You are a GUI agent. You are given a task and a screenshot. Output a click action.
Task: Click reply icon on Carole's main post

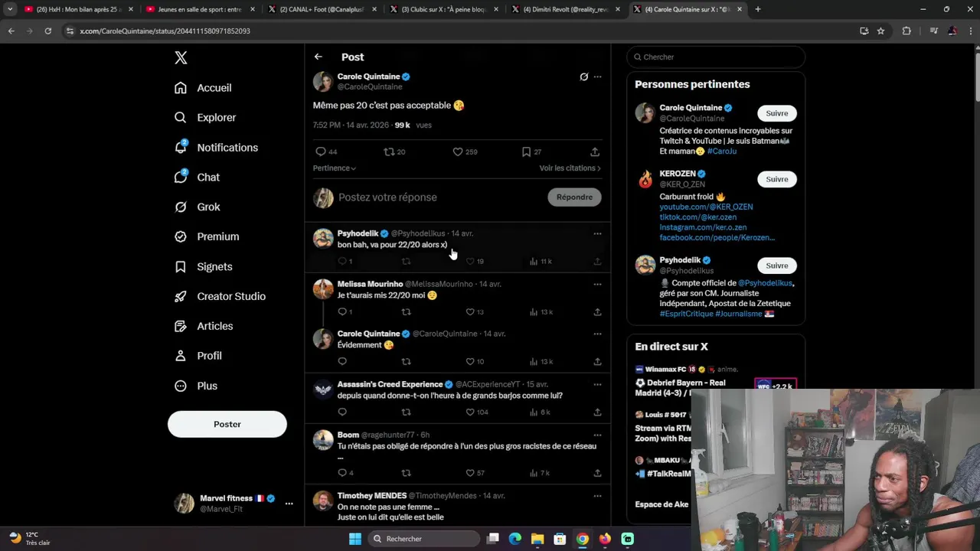[321, 152]
